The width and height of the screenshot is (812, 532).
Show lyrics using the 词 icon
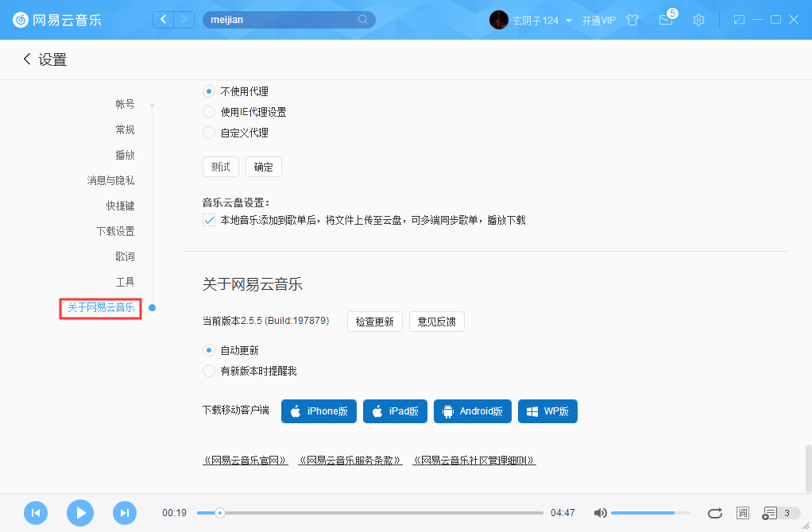coord(742,513)
